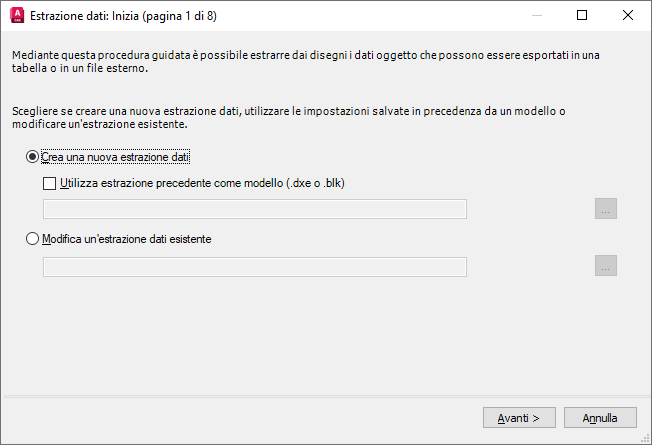Click the template file path field
This screenshot has width=652, height=445.
pos(255,209)
